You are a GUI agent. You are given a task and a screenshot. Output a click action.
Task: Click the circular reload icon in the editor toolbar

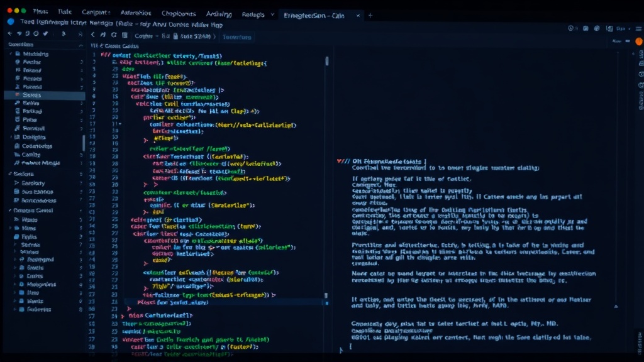114,35
